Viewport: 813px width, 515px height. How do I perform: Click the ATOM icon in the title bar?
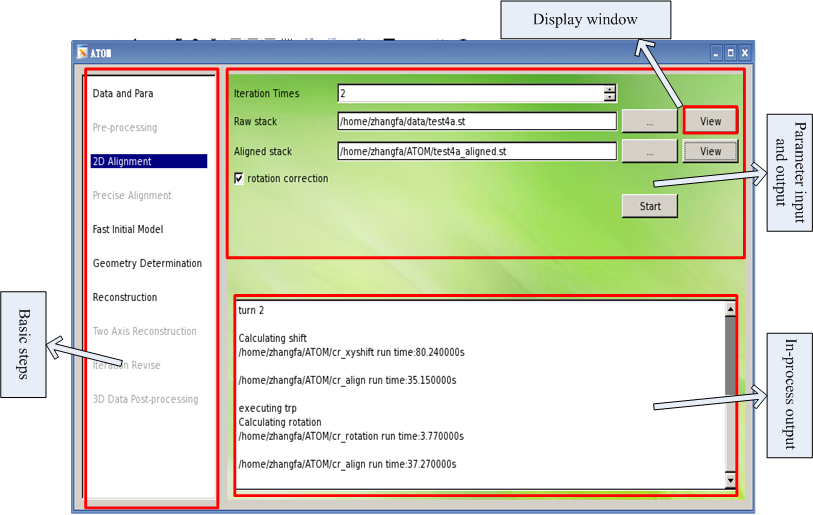point(83,53)
